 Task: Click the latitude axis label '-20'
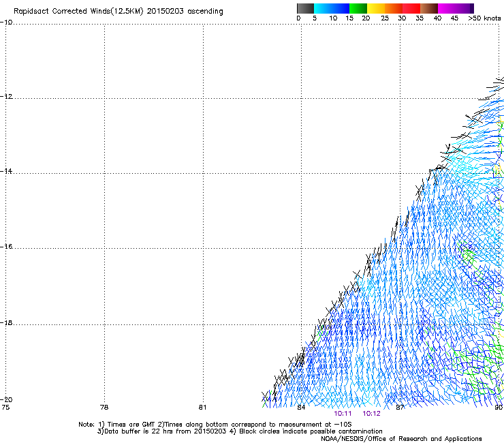pos(6,399)
